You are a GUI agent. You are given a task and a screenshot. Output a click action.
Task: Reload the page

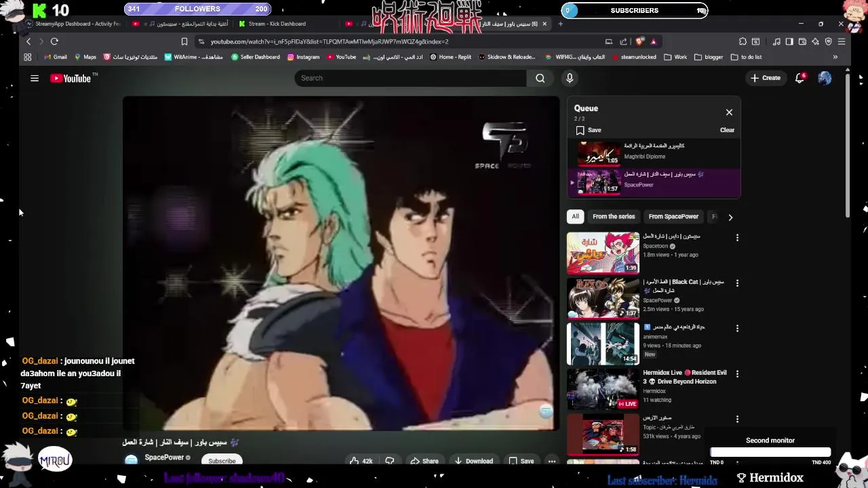tap(54, 41)
